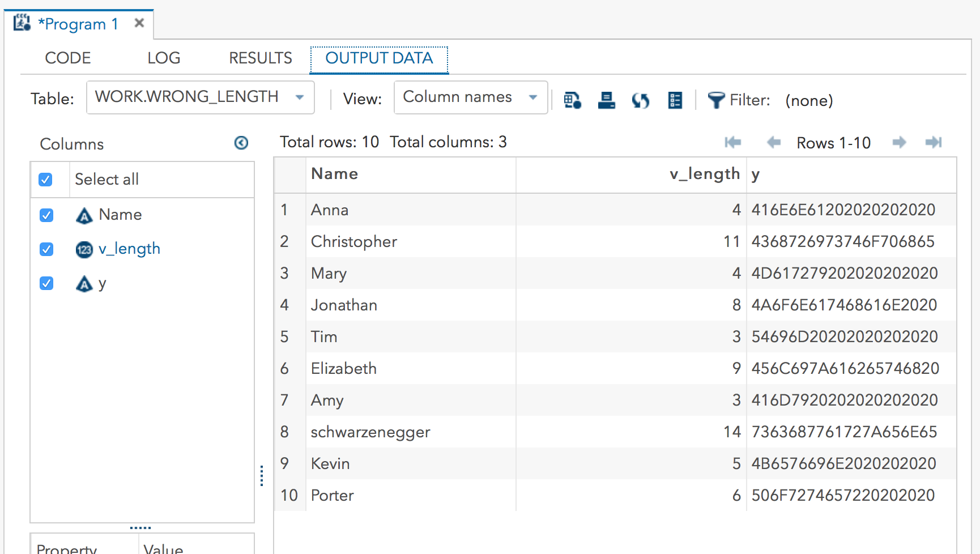The image size is (980, 554).
Task: Open the View Column names dropdown
Action: coord(470,97)
